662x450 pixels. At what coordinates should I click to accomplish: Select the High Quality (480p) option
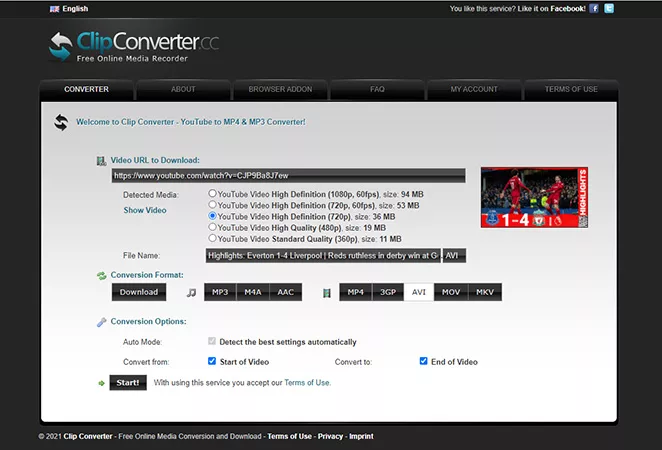(x=212, y=227)
